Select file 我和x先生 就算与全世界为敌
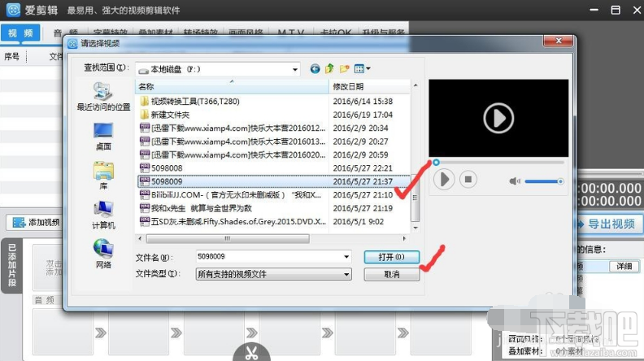This screenshot has height=361, width=644. click(x=196, y=208)
